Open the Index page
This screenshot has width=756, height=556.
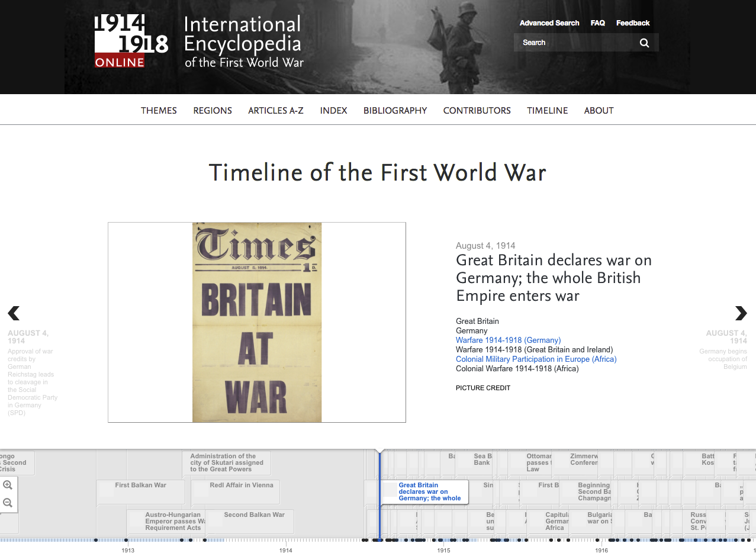(333, 110)
